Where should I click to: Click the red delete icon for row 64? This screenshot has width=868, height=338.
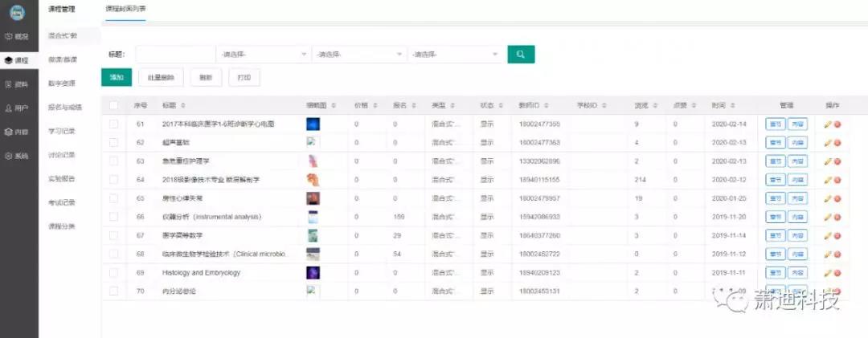click(x=837, y=180)
